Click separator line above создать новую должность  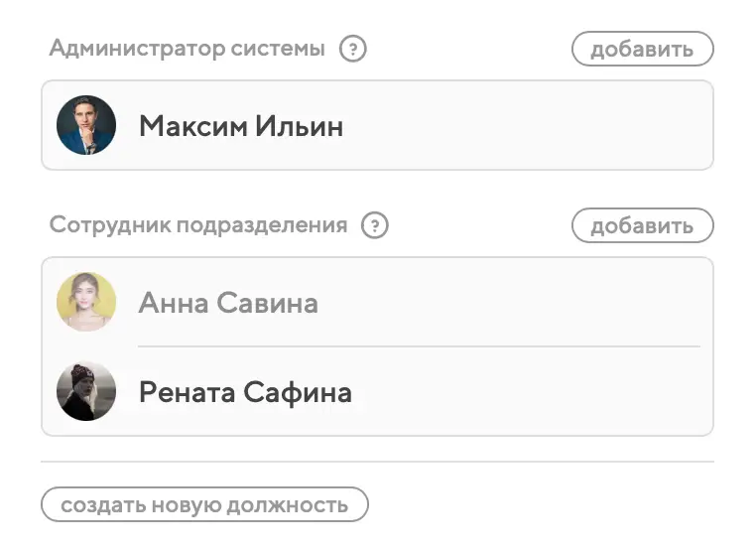pos(377,462)
